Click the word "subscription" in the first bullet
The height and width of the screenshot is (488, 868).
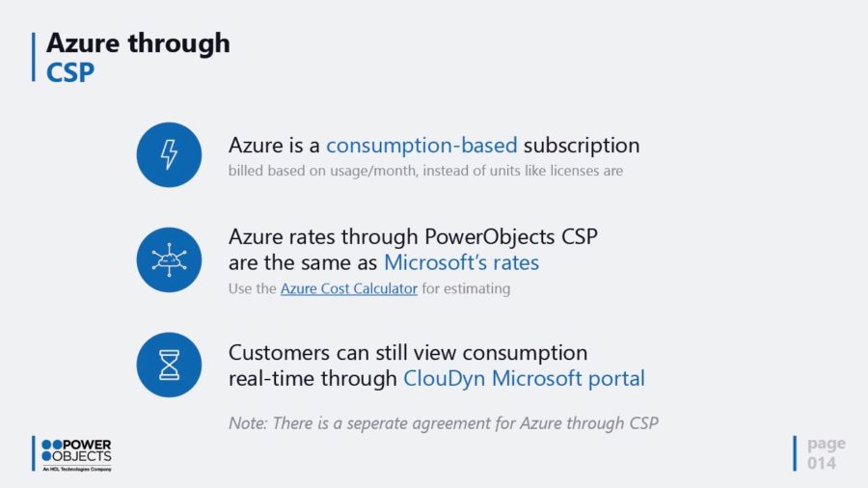[582, 146]
